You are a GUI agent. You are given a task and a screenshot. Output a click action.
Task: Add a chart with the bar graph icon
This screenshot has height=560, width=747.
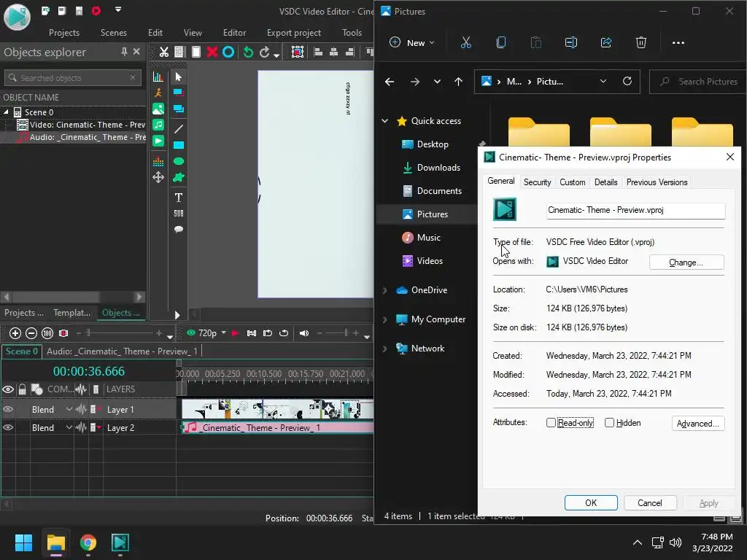158,77
